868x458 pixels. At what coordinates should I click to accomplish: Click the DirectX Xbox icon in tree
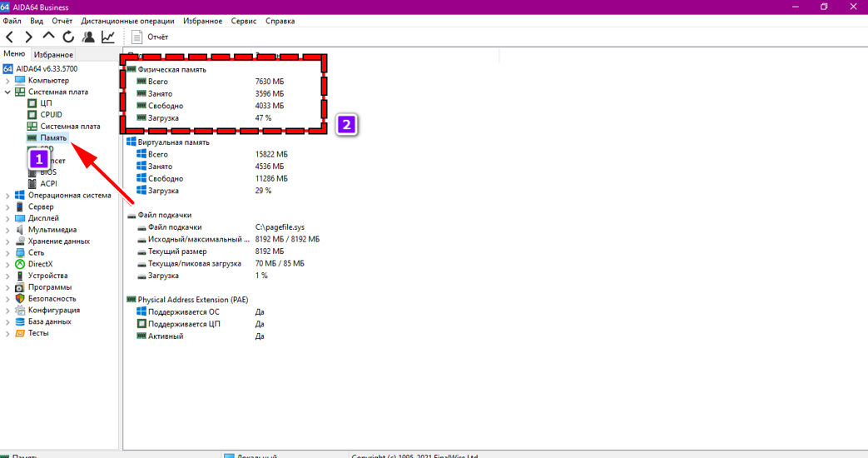click(20, 264)
